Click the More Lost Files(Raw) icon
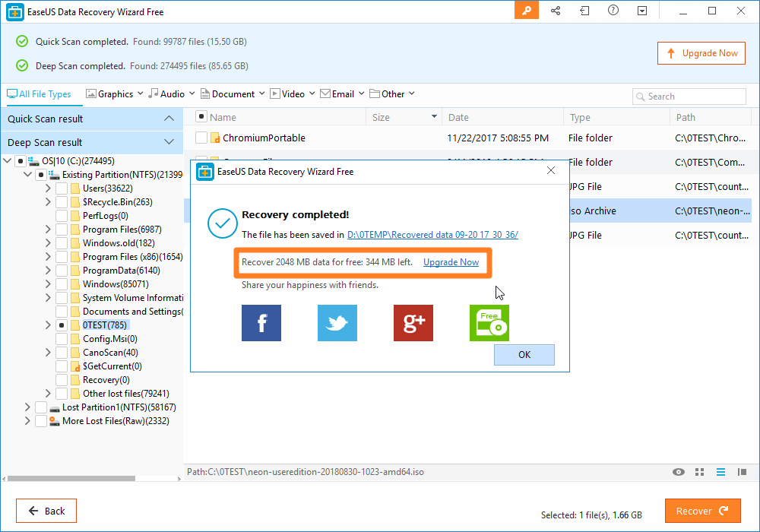This screenshot has height=532, width=760. pyautogui.click(x=54, y=421)
